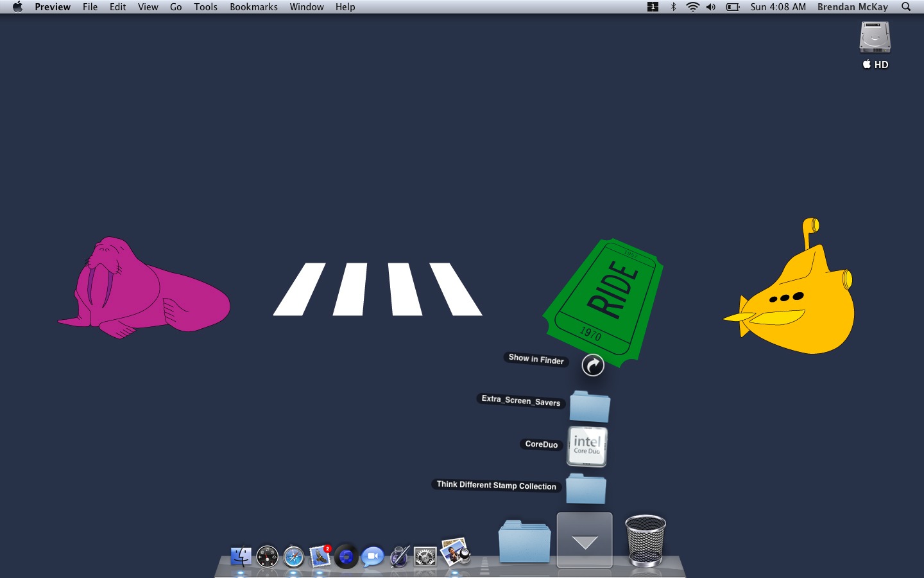Open the Wi-Fi status menu
Screen dimensions: 924x578
point(692,7)
